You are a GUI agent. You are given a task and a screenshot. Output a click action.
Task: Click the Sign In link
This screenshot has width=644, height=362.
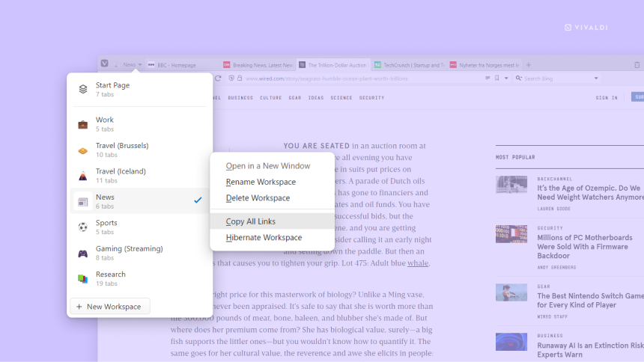(607, 98)
